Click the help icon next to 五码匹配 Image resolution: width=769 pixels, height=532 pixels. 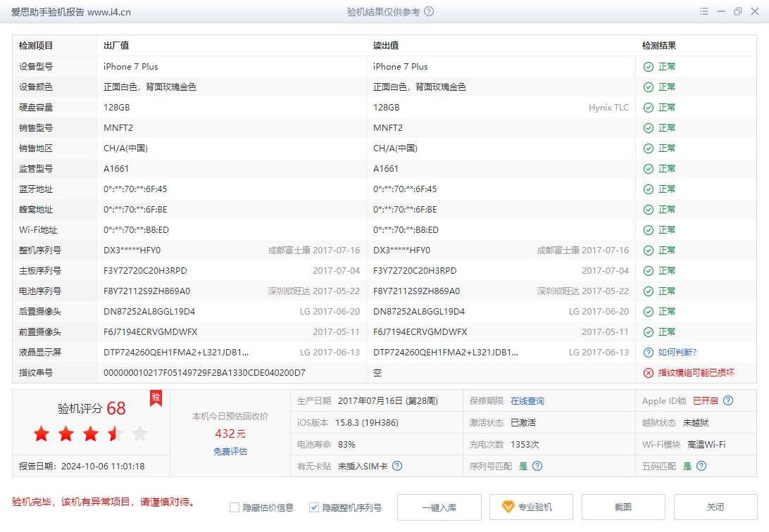(x=701, y=466)
